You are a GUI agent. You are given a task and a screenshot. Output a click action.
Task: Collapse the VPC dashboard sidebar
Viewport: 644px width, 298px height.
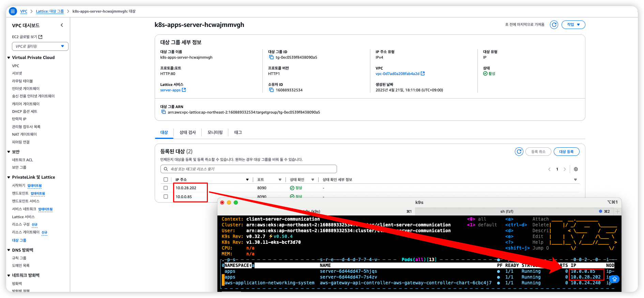[62, 25]
